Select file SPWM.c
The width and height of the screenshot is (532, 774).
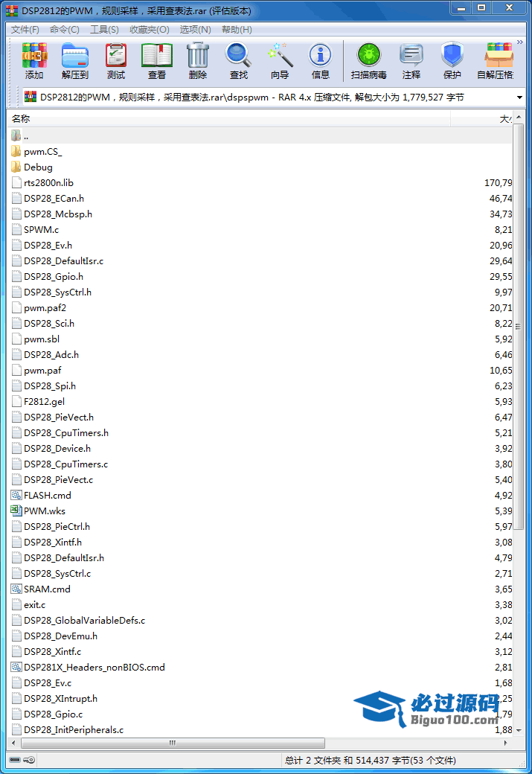pyautogui.click(x=41, y=230)
